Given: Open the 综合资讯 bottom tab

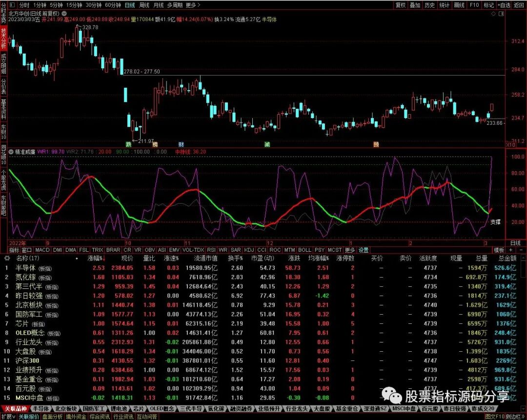Looking at the screenshot, I should [x=100, y=417].
